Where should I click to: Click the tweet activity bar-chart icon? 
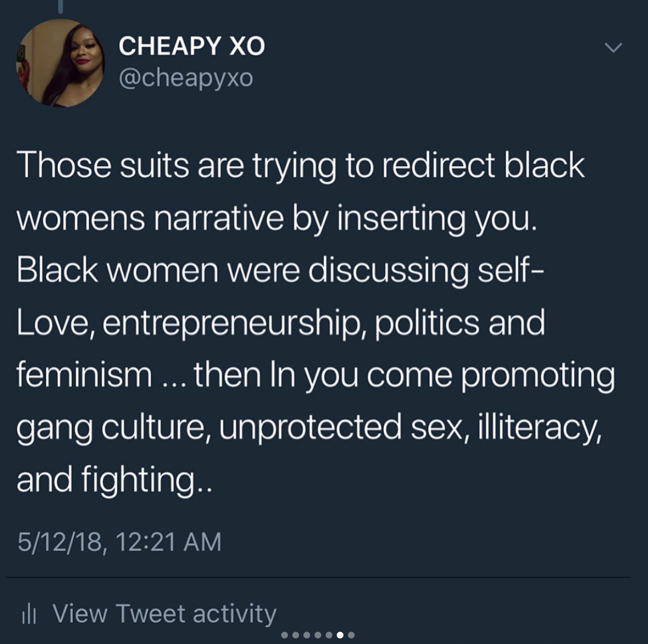click(x=28, y=614)
